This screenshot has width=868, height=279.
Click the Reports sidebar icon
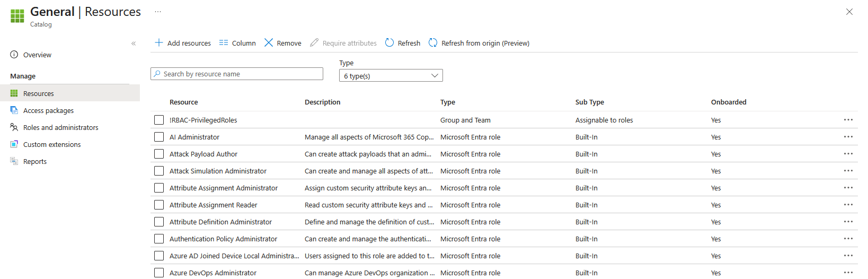point(14,161)
